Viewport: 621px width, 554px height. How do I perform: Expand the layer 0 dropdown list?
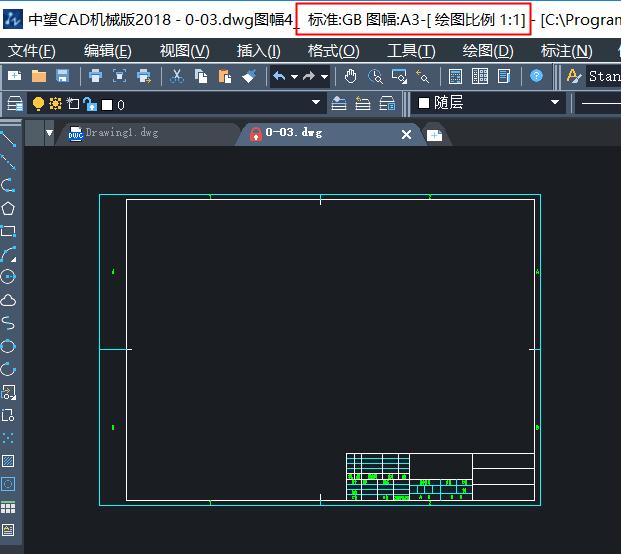(x=317, y=104)
